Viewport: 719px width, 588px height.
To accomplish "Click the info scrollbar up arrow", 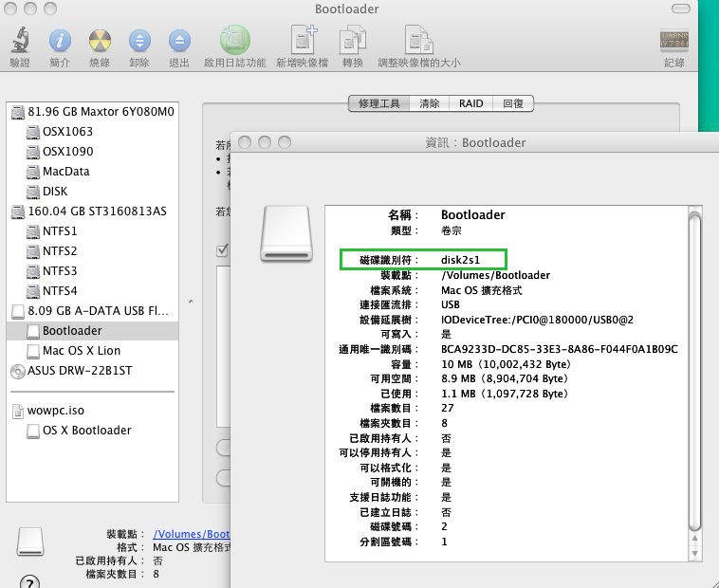I will point(694,539).
